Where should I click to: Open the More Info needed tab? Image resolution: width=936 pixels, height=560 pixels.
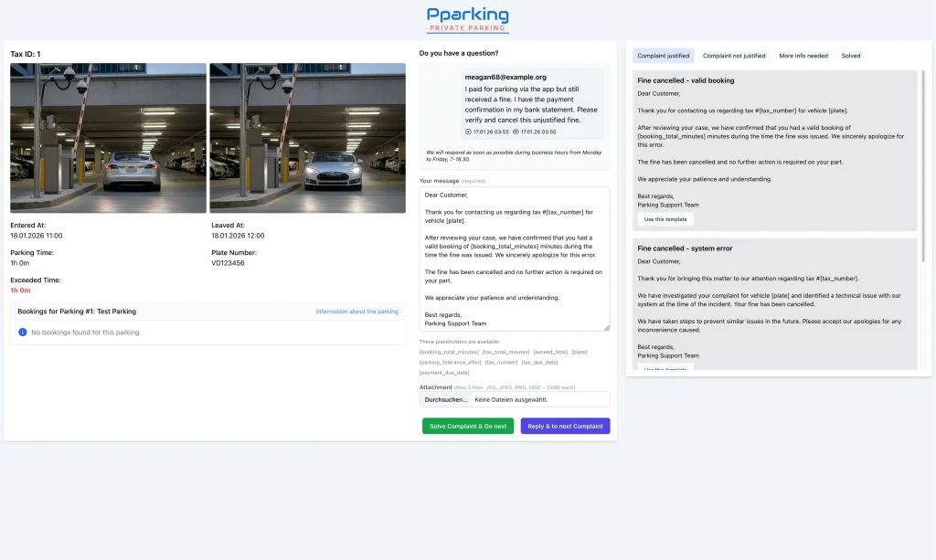(x=803, y=56)
